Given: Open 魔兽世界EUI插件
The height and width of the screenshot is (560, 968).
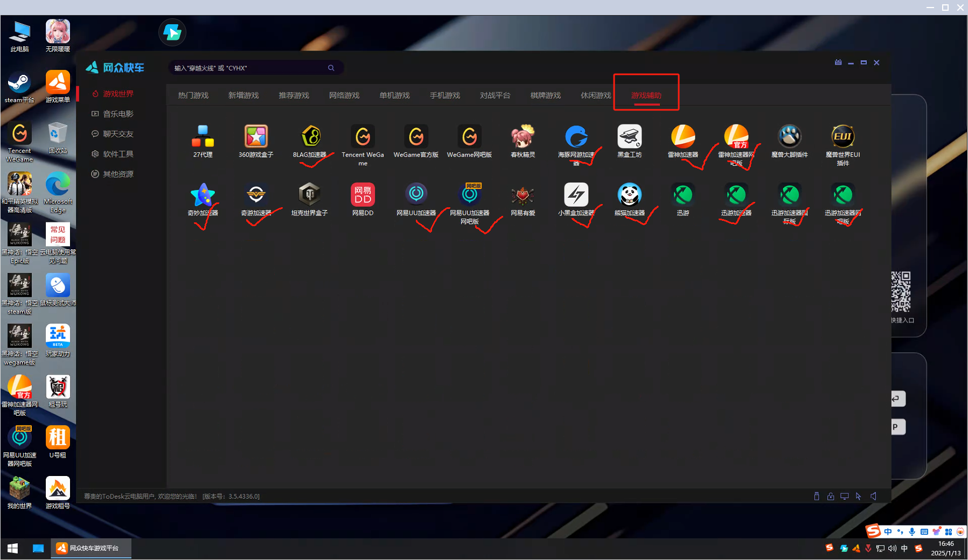Looking at the screenshot, I should (x=842, y=137).
